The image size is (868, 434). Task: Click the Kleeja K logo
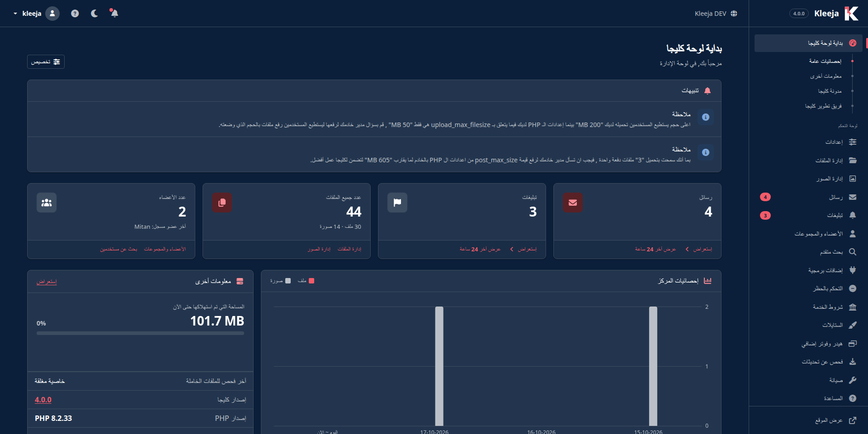[851, 14]
